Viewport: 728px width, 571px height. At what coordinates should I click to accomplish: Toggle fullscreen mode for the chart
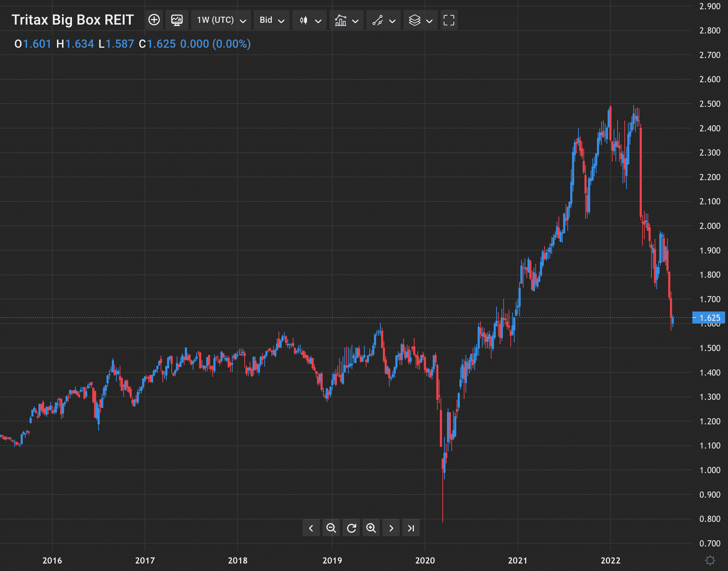pyautogui.click(x=449, y=20)
